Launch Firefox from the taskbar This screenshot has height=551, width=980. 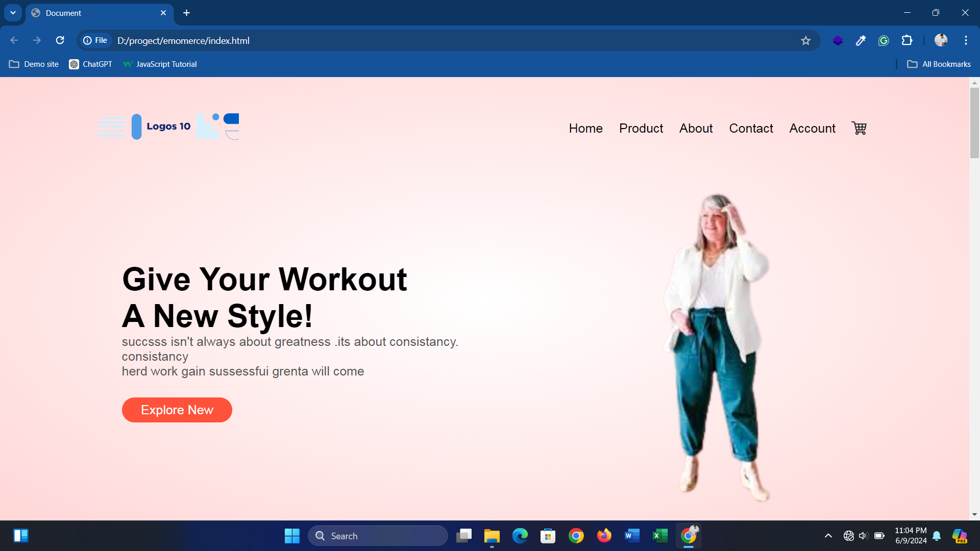604,536
